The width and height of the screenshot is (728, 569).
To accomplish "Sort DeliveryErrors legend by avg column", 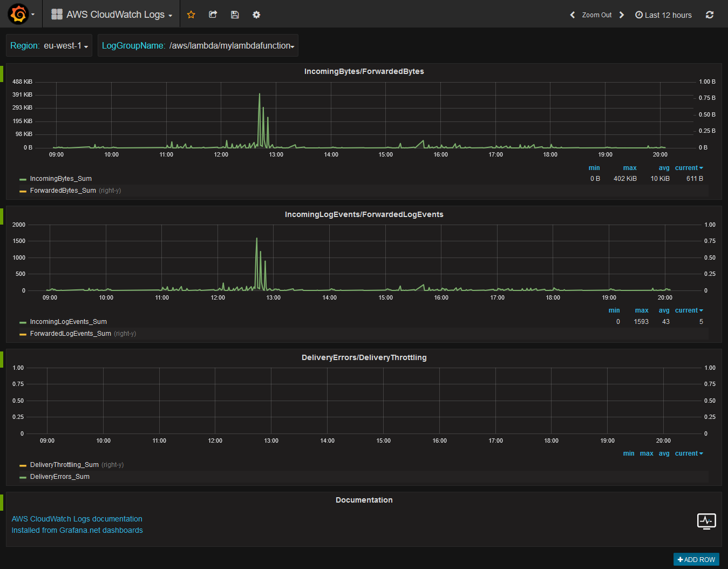I will [664, 453].
